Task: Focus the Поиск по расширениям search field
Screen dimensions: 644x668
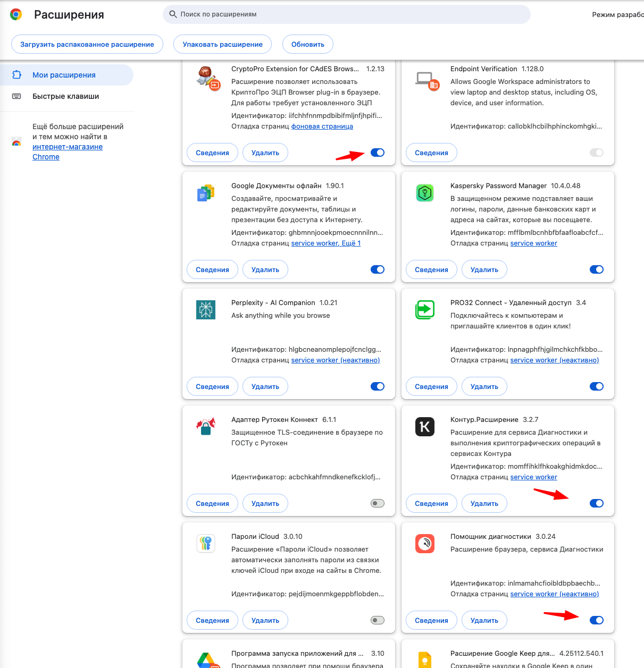Action: [x=347, y=14]
